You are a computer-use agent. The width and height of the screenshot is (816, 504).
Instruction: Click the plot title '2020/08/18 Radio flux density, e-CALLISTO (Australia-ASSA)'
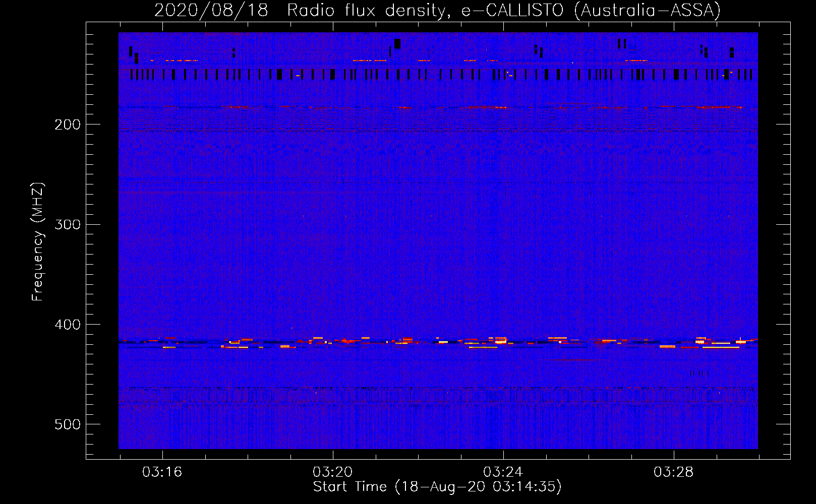click(x=437, y=11)
